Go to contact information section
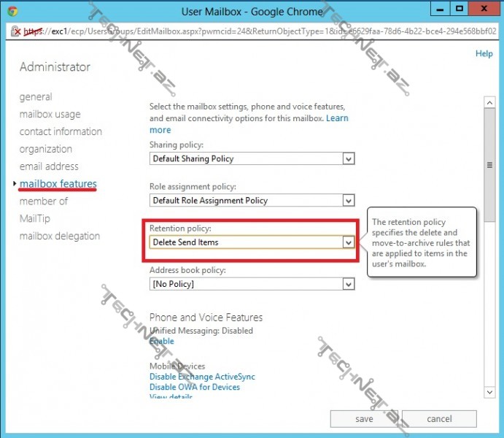Screen dimensions: 504x438 point(61,131)
